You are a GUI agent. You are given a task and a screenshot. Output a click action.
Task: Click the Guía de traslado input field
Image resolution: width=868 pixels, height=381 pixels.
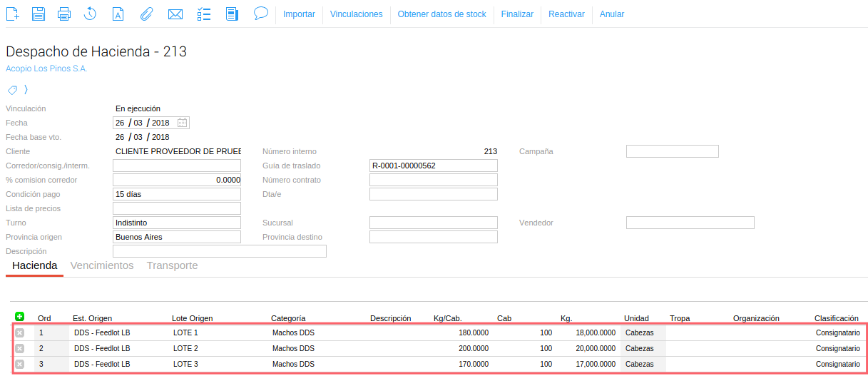pos(433,166)
